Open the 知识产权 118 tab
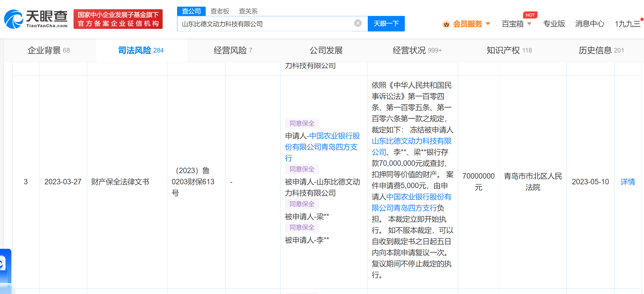 pos(509,50)
